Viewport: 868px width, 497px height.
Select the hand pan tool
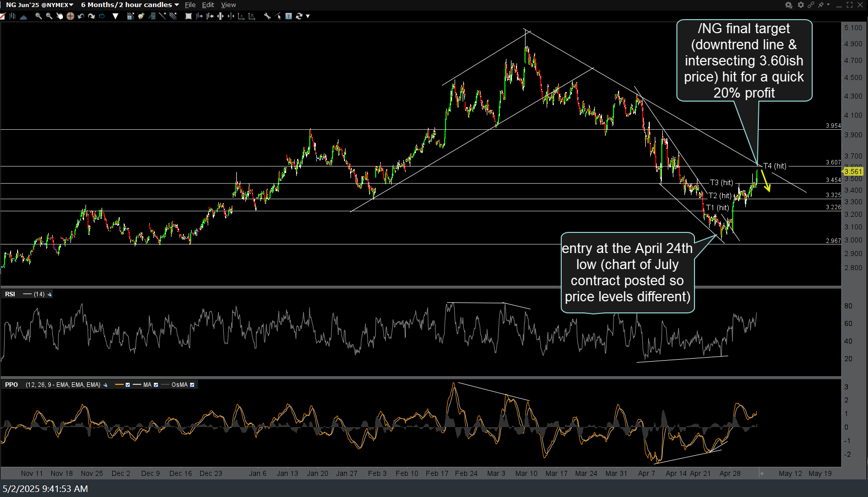(x=59, y=16)
